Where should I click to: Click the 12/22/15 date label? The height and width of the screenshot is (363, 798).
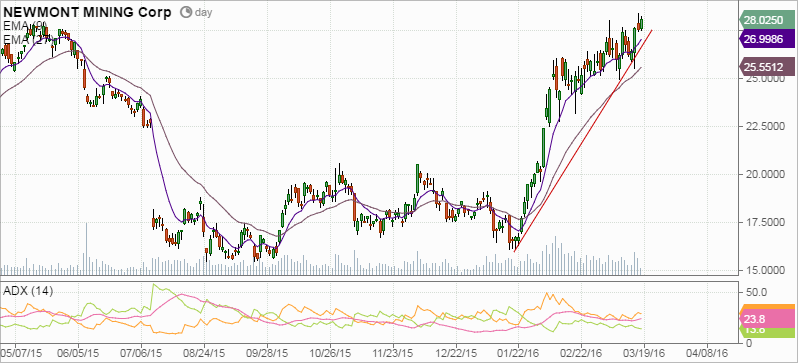click(456, 352)
